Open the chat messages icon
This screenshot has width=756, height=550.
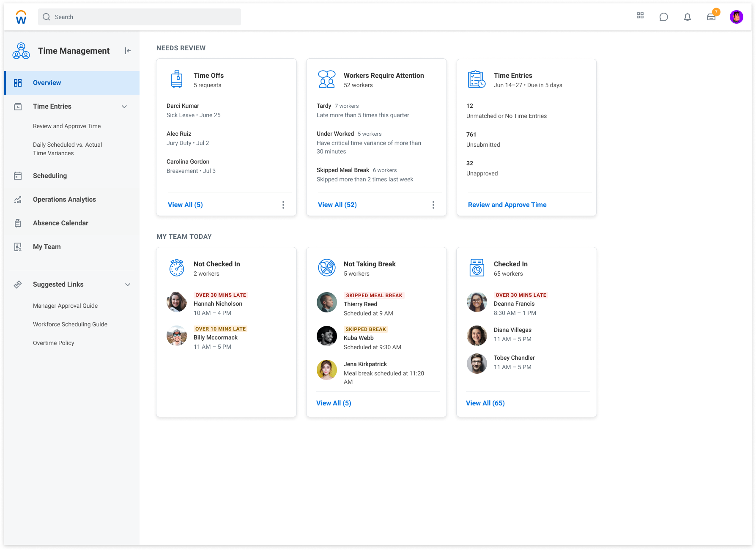point(663,16)
